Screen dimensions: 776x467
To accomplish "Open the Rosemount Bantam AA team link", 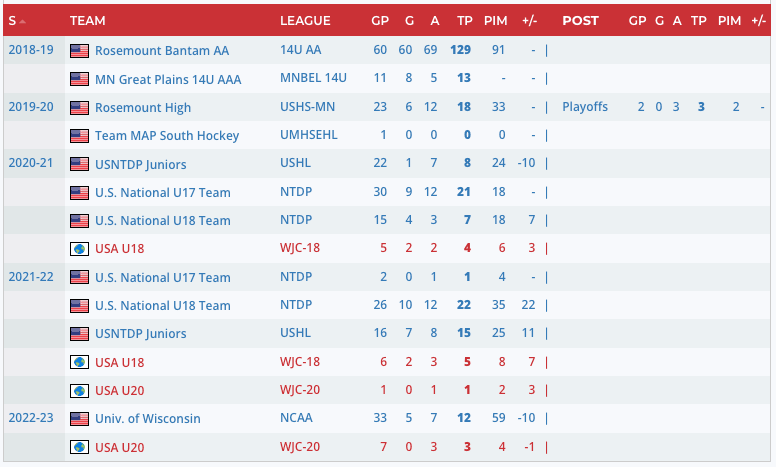I will click(x=162, y=50).
